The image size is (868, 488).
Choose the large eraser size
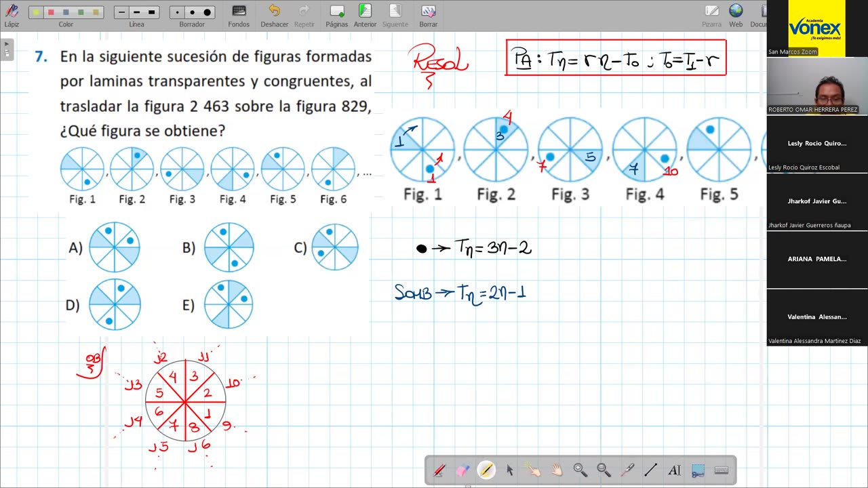click(207, 12)
